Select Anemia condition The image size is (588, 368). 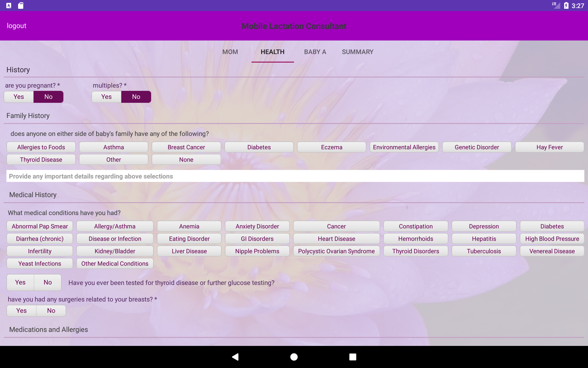point(189,226)
